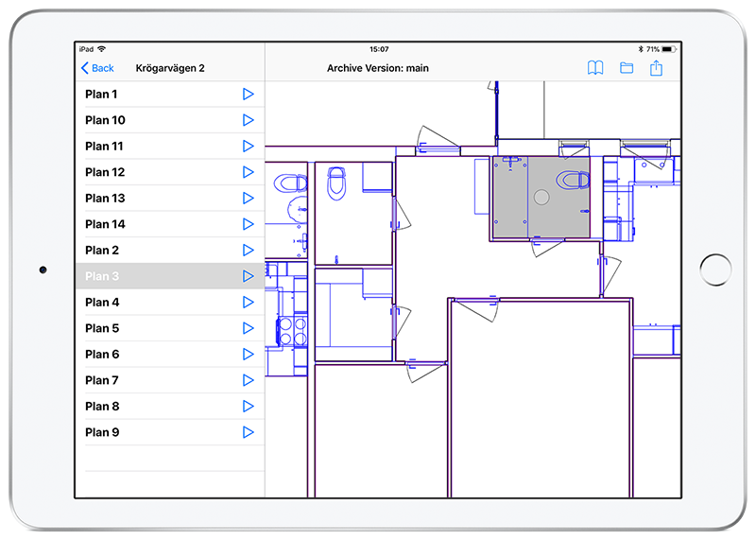The image size is (756, 540).
Task: Select the Plan 8 row label
Action: tap(102, 407)
